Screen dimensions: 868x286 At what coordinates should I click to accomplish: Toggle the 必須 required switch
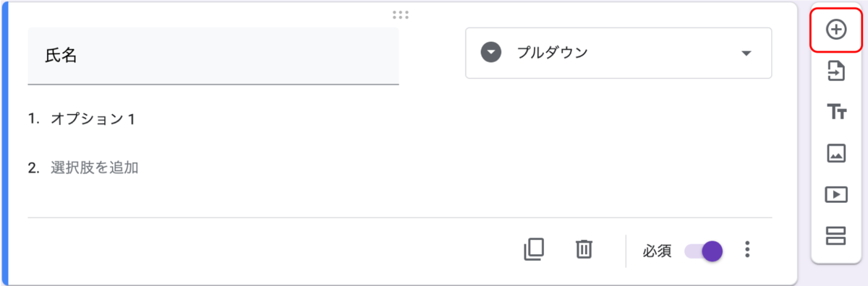click(702, 251)
